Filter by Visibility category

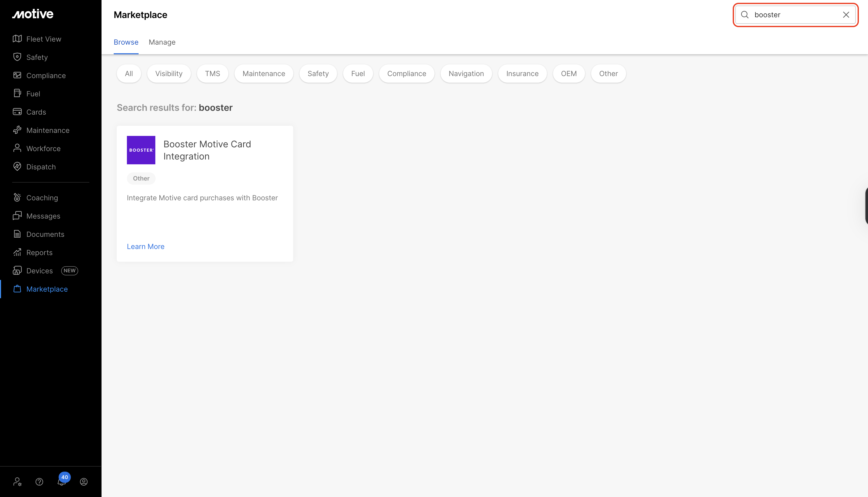click(169, 73)
